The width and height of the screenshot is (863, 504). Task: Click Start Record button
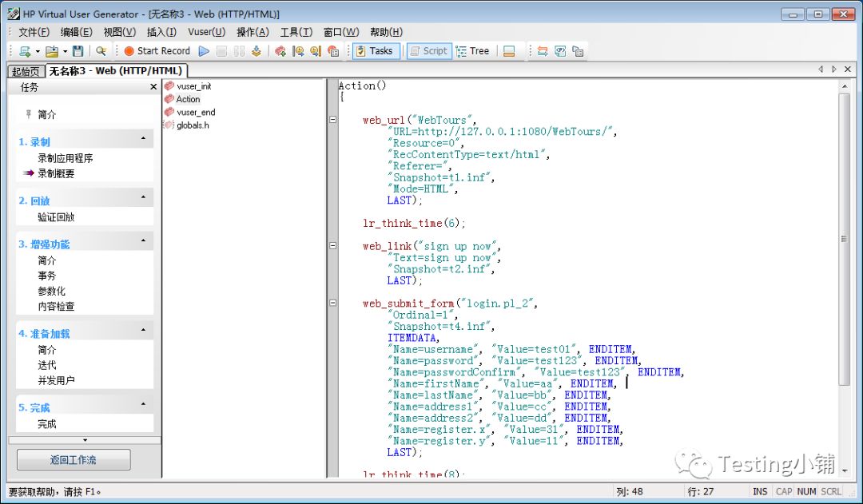click(x=157, y=51)
